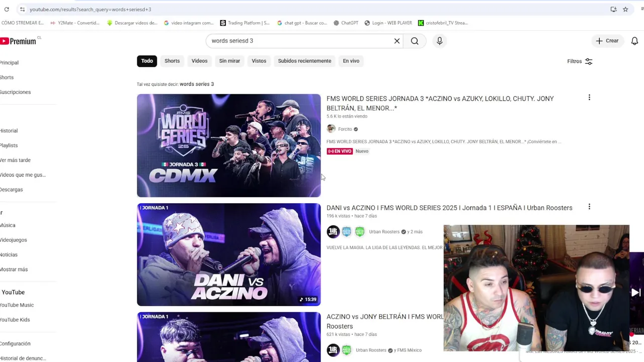Select the Subidos recientemente filter chip

304,61
